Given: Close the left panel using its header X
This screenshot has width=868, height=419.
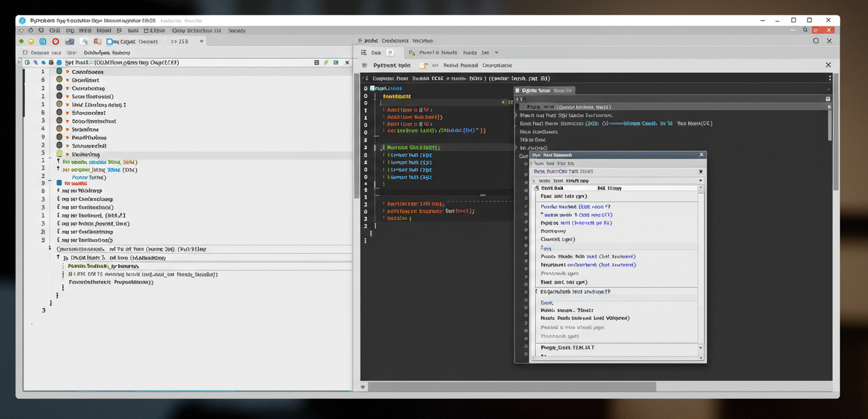Looking at the screenshot, I should [x=347, y=63].
